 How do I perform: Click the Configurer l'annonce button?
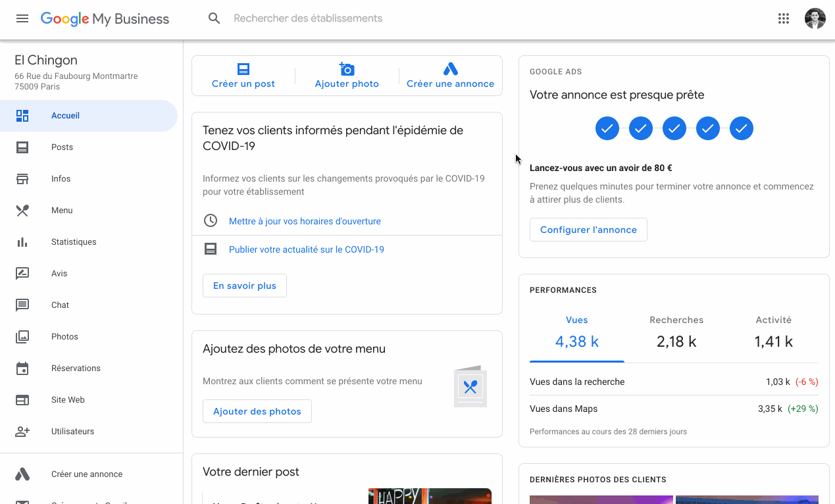588,230
